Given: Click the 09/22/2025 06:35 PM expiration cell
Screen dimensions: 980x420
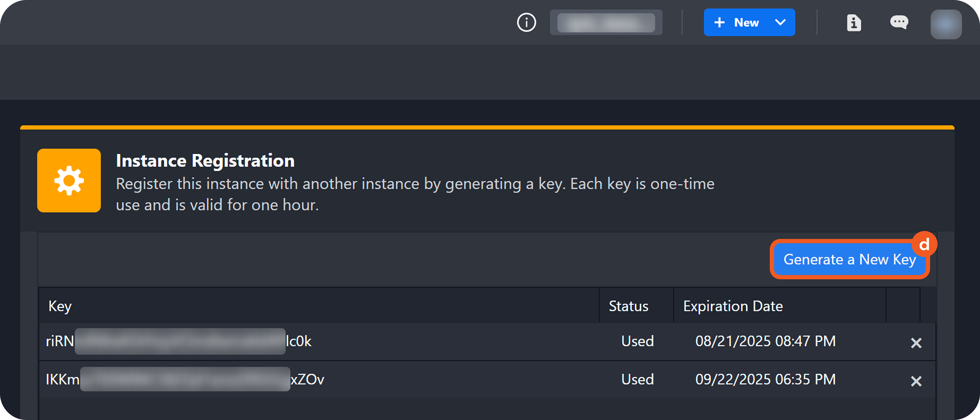Looking at the screenshot, I should 765,379.
